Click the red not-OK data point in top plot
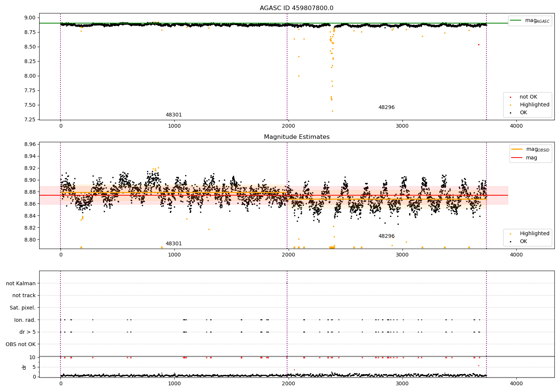 [x=479, y=44]
